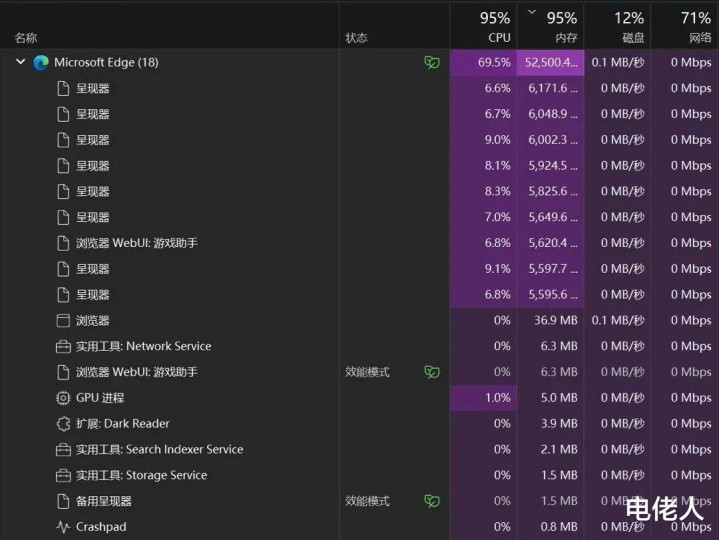Click the gear icon of GPU 进程
The width and height of the screenshot is (719, 540).
pos(63,398)
